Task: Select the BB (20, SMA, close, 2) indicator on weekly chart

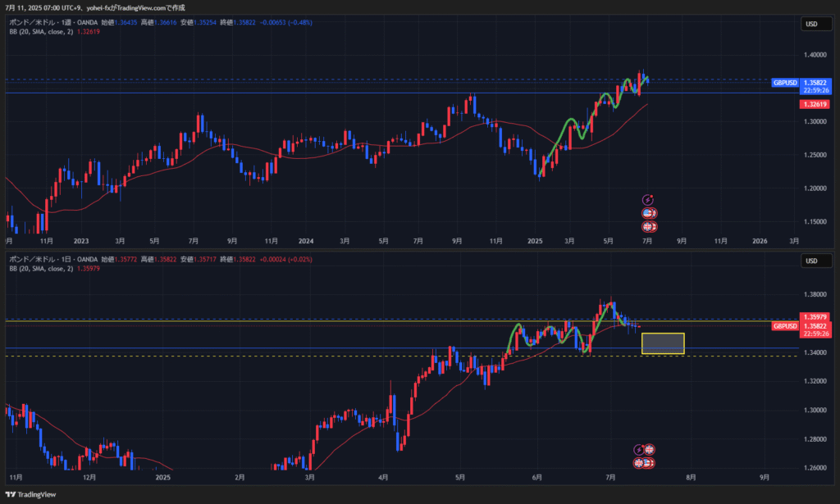Action: click(41, 32)
